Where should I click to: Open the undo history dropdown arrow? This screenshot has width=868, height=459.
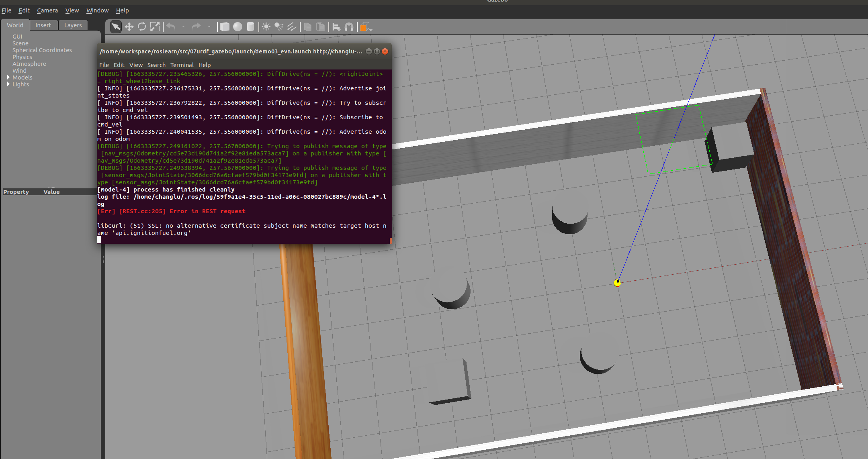[183, 27]
